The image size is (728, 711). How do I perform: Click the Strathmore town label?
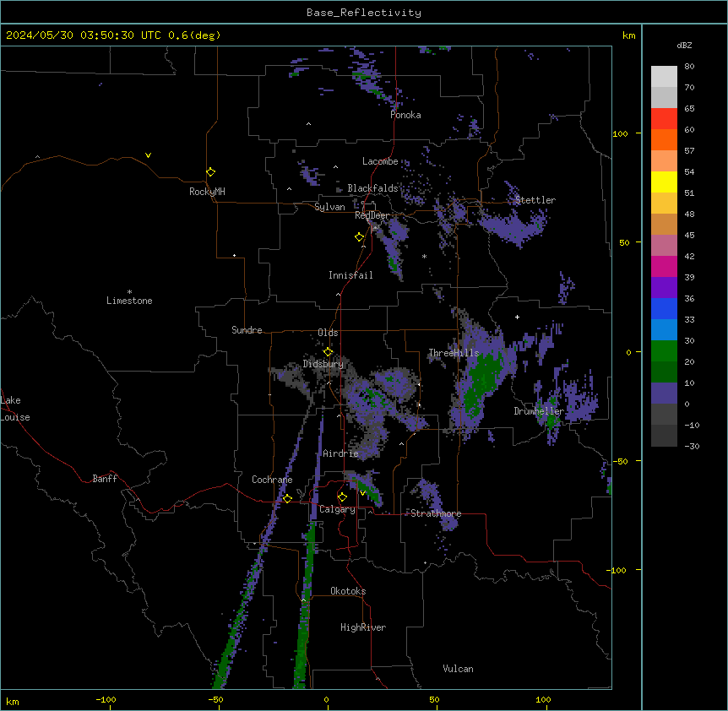(436, 513)
